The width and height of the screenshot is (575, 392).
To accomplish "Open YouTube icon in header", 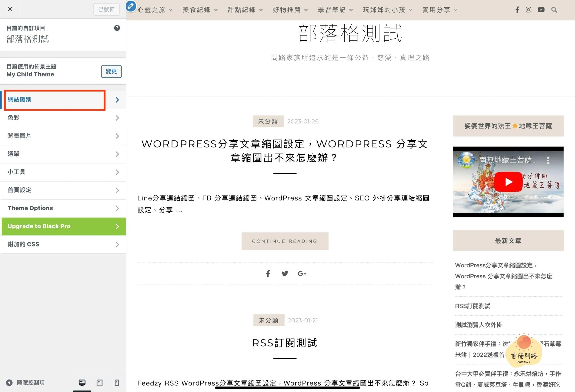I will (x=541, y=10).
